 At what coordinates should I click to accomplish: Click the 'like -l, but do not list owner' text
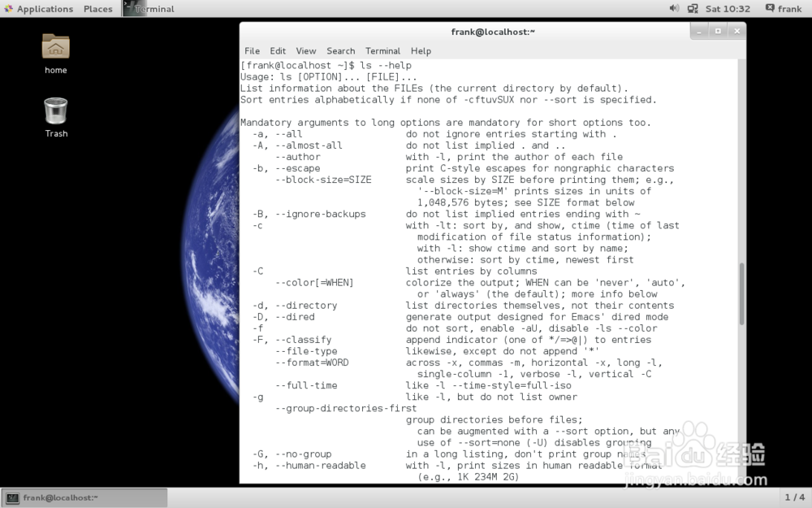pos(491,397)
